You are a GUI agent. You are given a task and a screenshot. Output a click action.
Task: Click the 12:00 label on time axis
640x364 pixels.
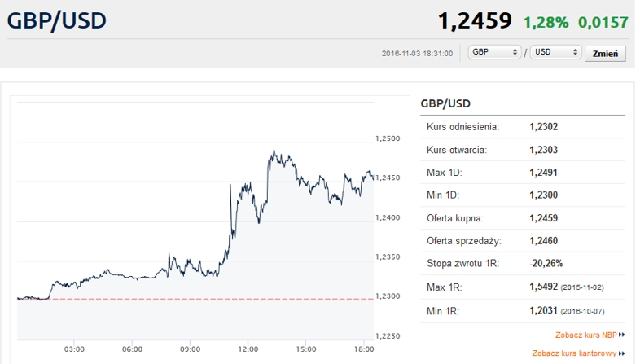tap(248, 349)
